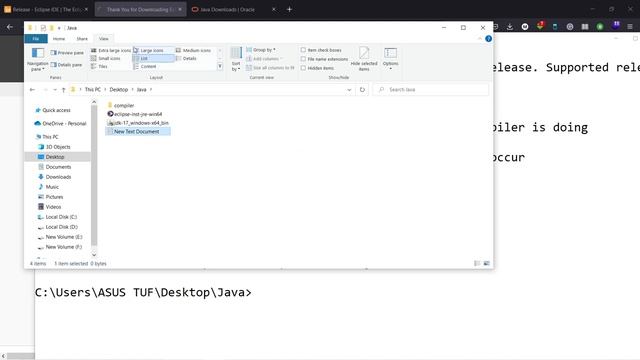Open Documents in sidebar
Viewport: 640px width, 360px height.
click(x=55, y=167)
